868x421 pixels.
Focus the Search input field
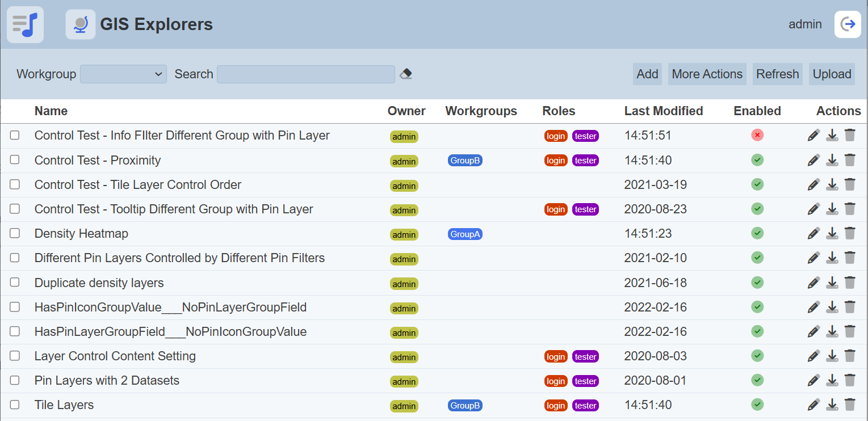[x=305, y=74]
